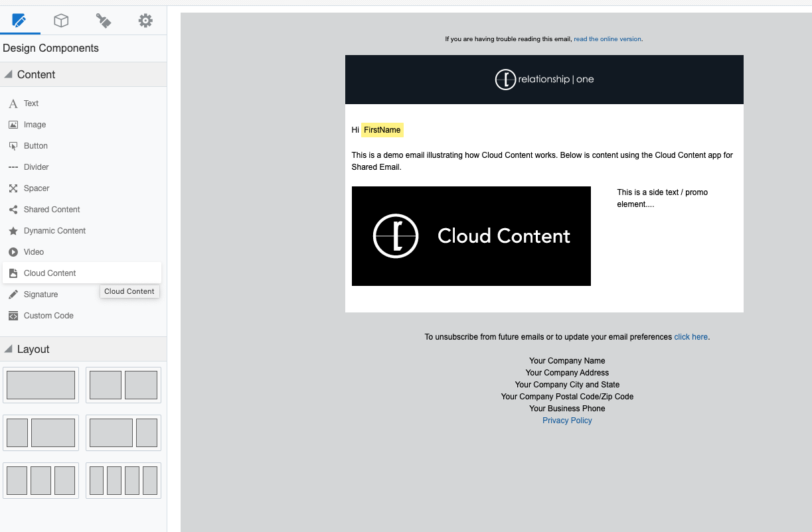Click 'Your Company Address' footer text
812x532 pixels.
pos(567,373)
